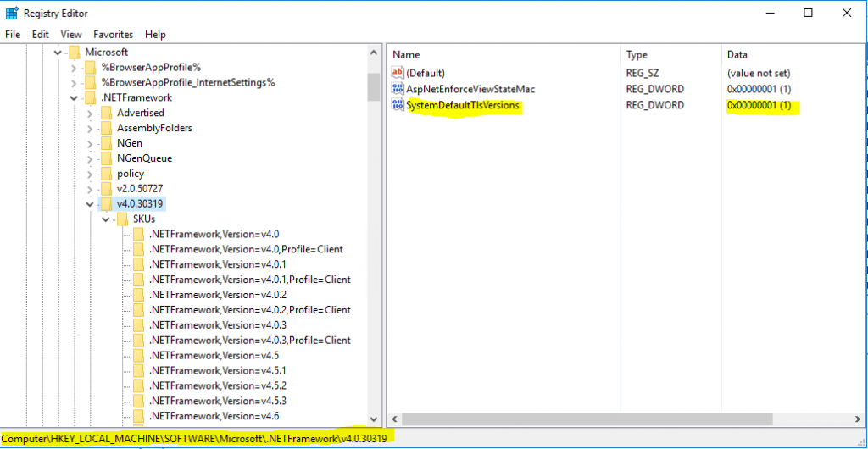The height and width of the screenshot is (449, 868).
Task: Click the tree pane scroll down arrow
Action: tap(373, 419)
